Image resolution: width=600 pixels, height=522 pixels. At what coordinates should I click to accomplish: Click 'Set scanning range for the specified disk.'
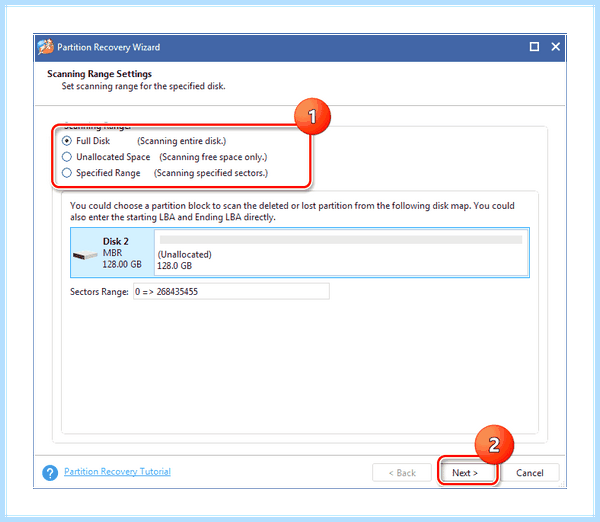tap(143, 86)
